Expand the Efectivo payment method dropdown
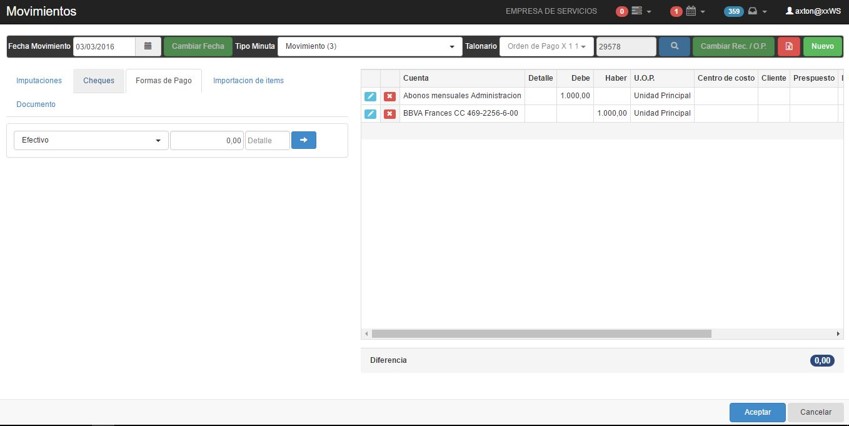The width and height of the screenshot is (849, 426). pos(91,141)
